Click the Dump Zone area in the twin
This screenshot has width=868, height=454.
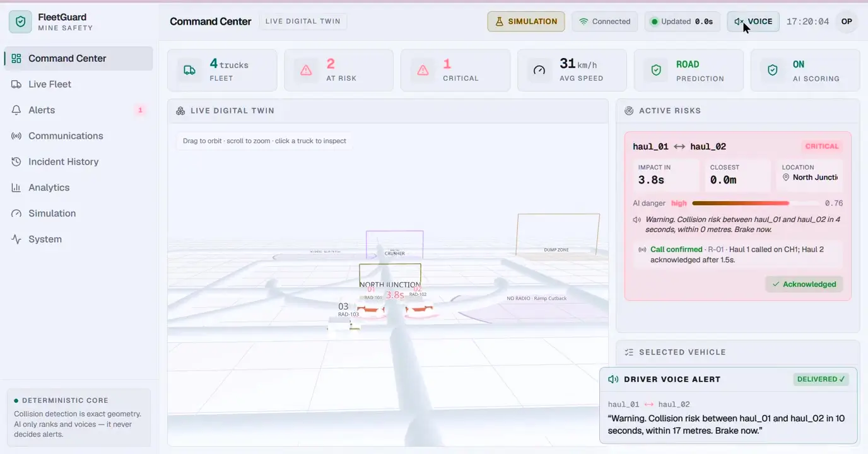(558, 235)
